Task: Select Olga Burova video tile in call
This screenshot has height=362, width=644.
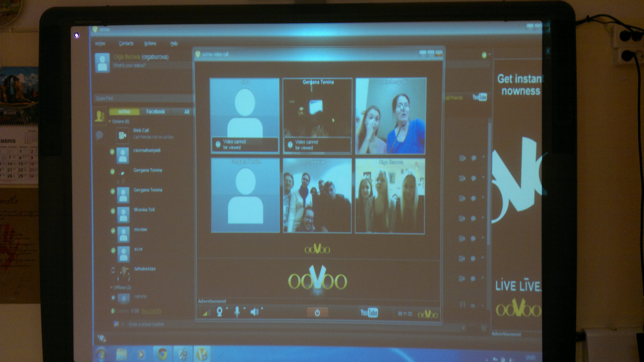Action: click(390, 196)
